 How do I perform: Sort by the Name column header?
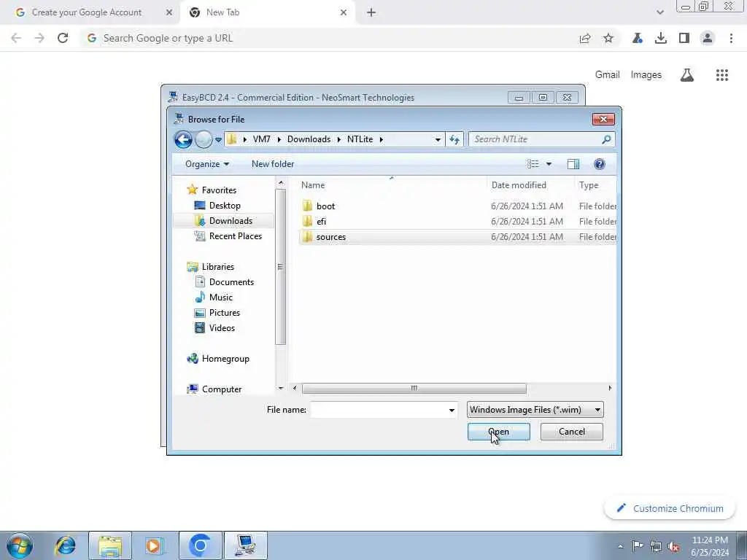(391, 185)
